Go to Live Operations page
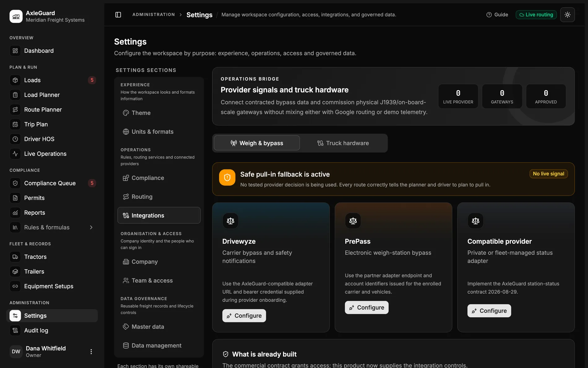This screenshot has width=588, height=368. click(52, 154)
